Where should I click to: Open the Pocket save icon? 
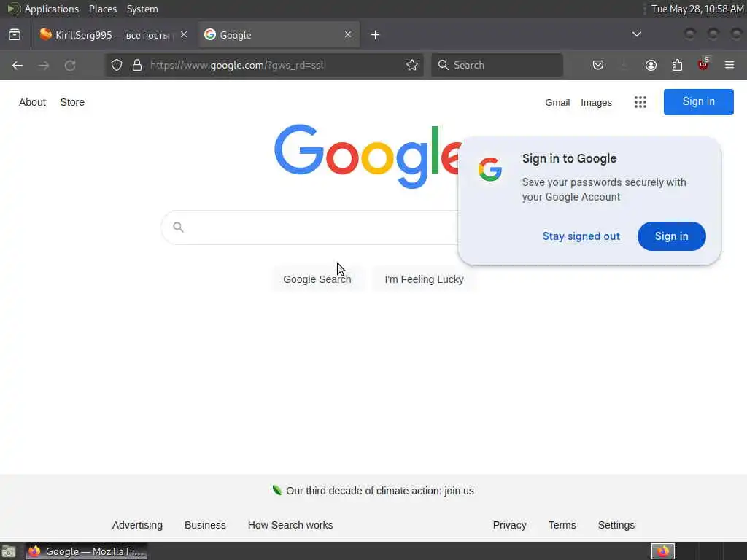598,65
